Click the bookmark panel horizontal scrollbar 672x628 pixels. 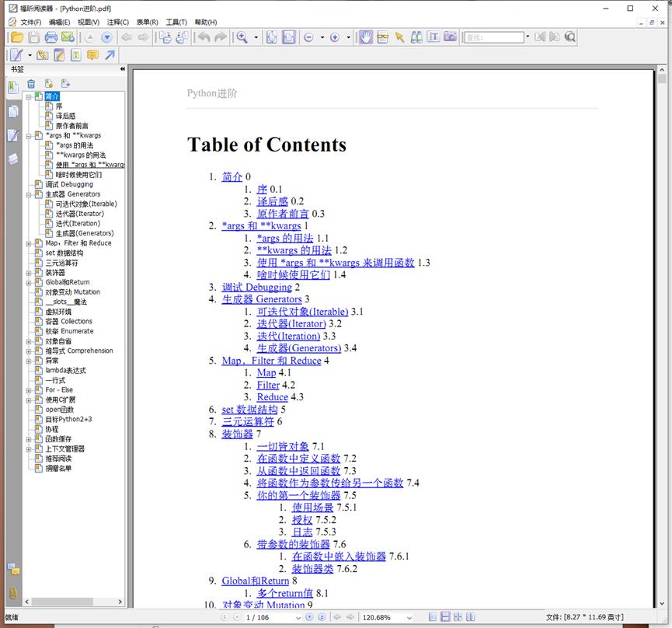[x=61, y=602]
